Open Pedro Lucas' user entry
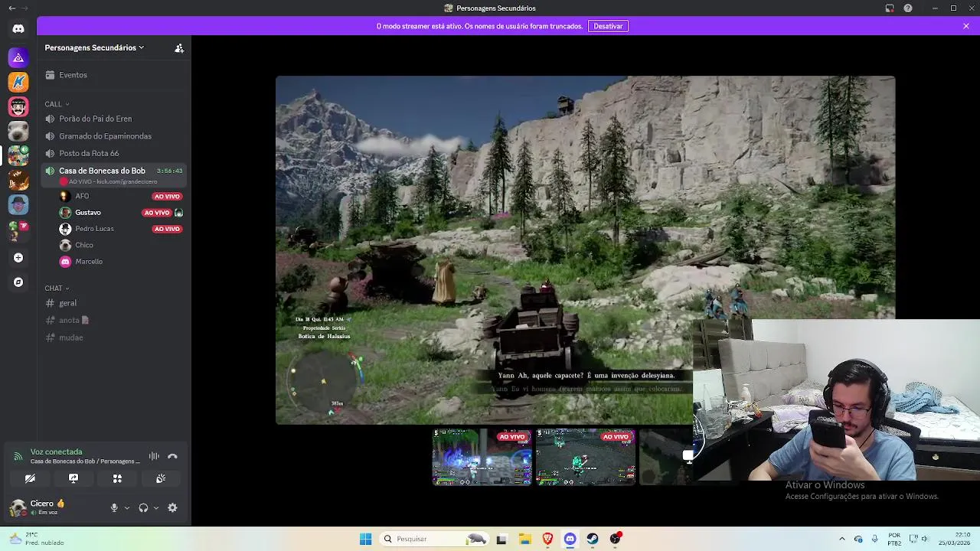The width and height of the screenshot is (980, 551). [x=120, y=229]
